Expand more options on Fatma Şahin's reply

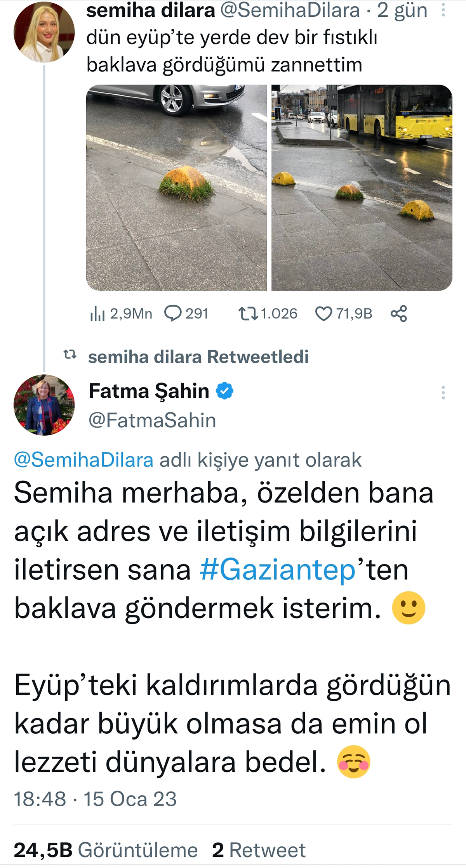pos(443,393)
